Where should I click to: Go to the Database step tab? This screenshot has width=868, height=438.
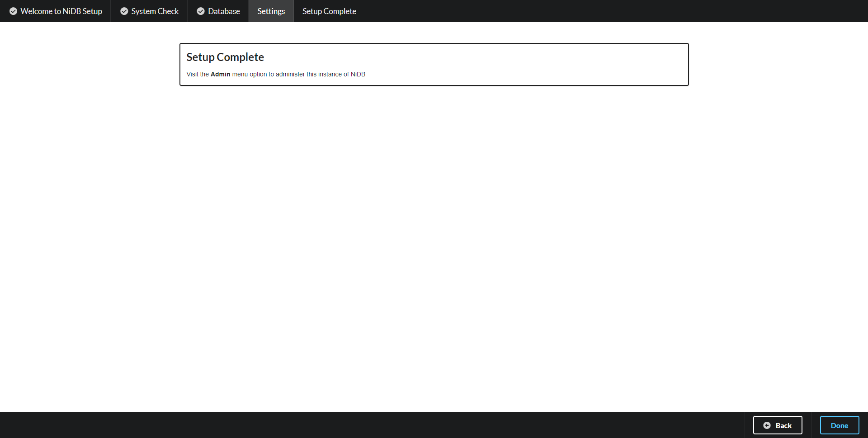224,11
